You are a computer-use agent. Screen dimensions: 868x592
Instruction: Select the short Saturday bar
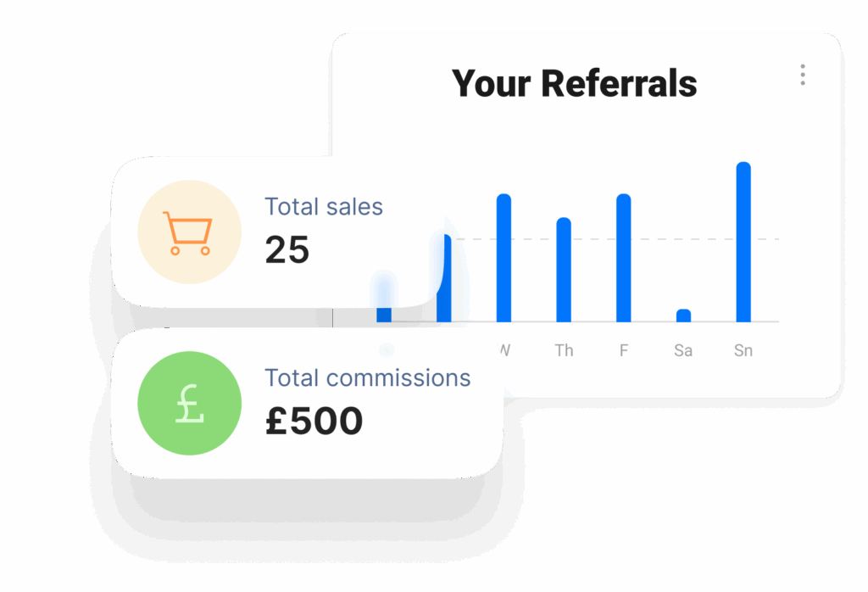[x=683, y=316]
